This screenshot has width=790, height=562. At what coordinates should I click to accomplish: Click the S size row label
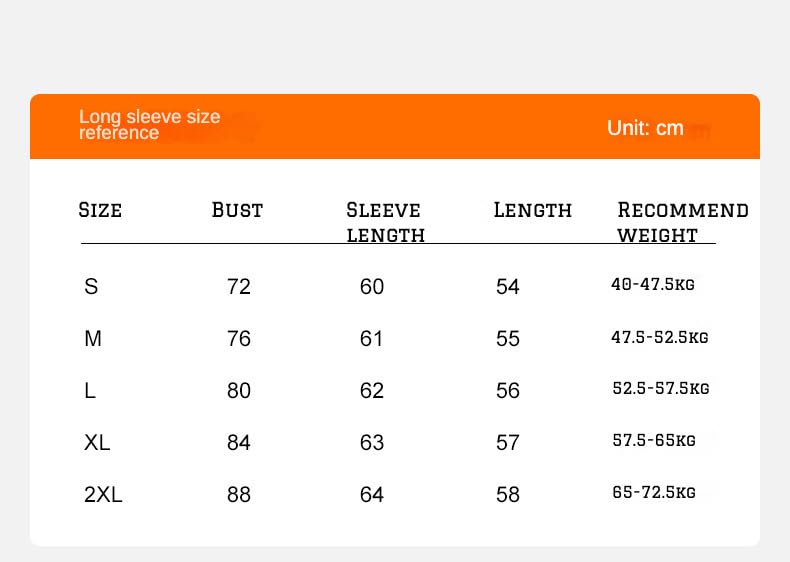pos(91,287)
